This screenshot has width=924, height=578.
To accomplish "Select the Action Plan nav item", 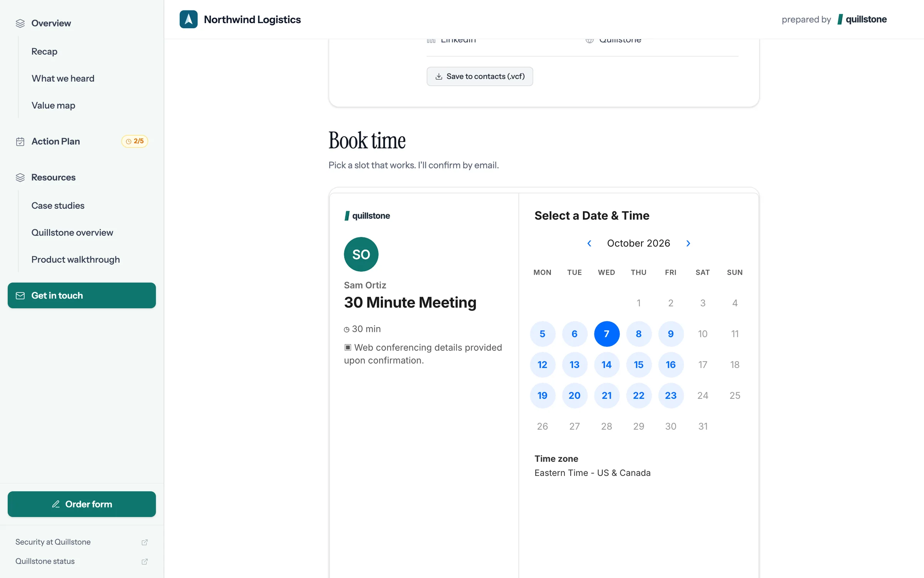I will [x=82, y=141].
